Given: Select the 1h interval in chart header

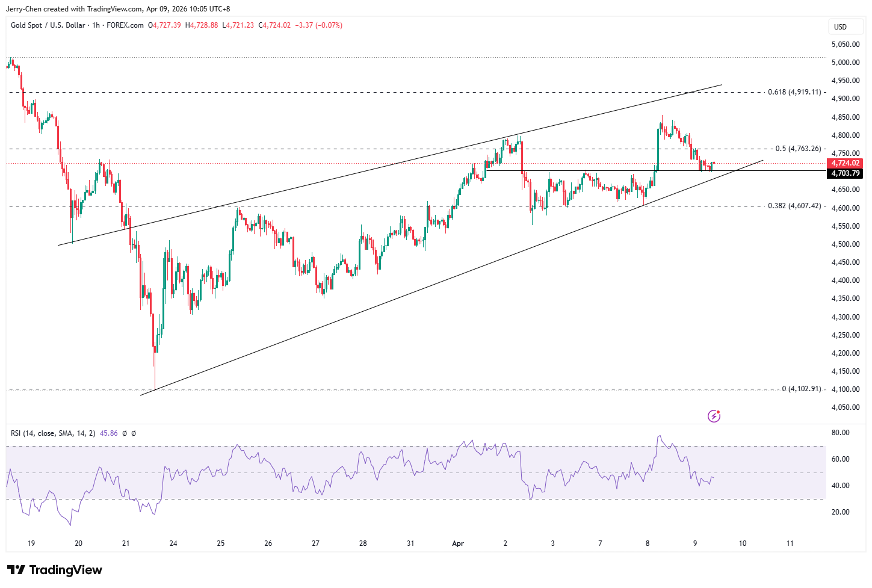Looking at the screenshot, I should tap(96, 25).
